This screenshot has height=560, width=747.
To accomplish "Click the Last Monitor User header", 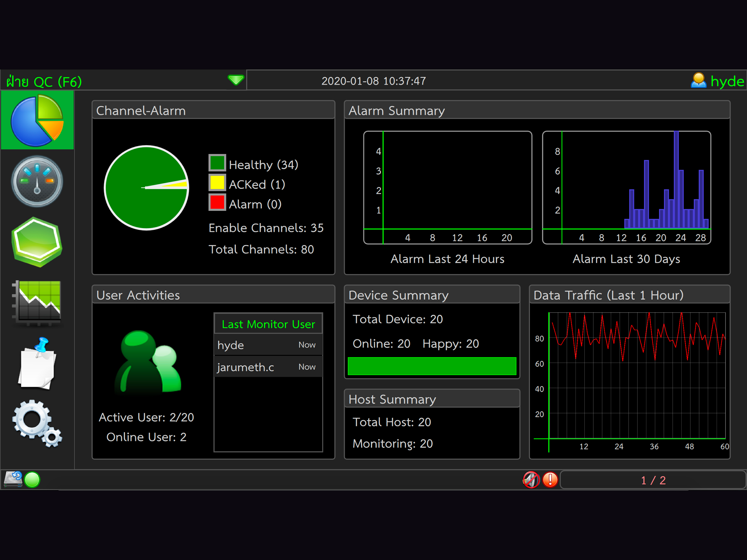I will [x=268, y=324].
